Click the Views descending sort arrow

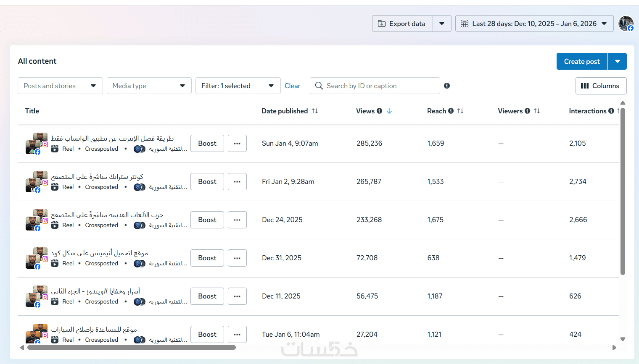[x=389, y=111]
